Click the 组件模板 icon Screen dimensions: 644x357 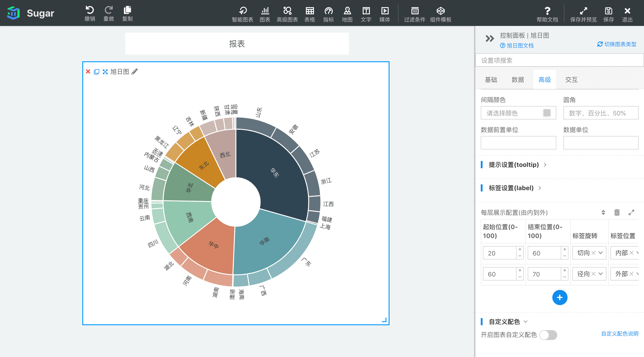tap(441, 10)
